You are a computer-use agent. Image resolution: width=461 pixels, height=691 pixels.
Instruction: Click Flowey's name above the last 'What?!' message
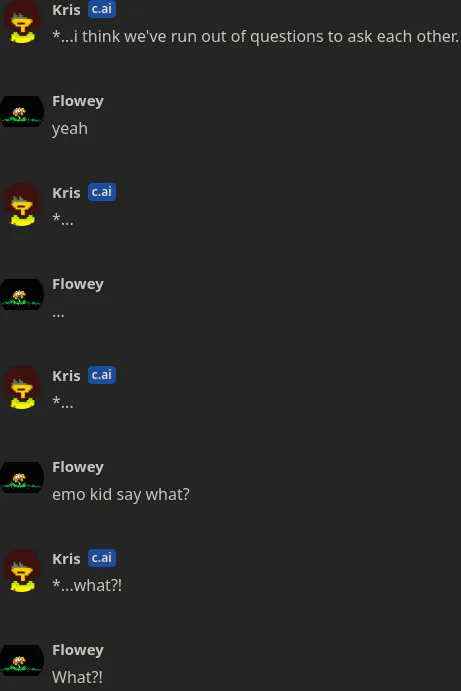78,650
